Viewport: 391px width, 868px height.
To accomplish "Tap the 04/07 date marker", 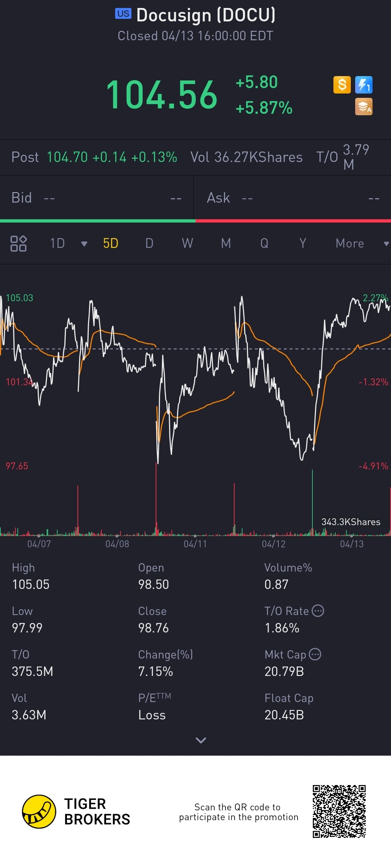I will (x=39, y=544).
